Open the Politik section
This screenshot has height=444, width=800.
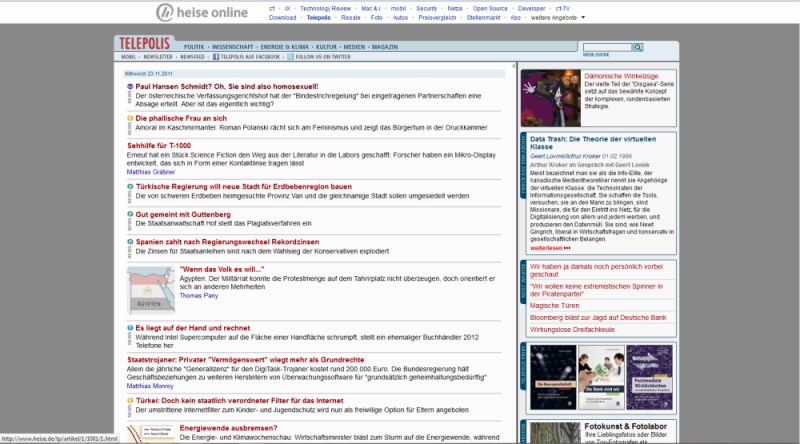[194, 47]
